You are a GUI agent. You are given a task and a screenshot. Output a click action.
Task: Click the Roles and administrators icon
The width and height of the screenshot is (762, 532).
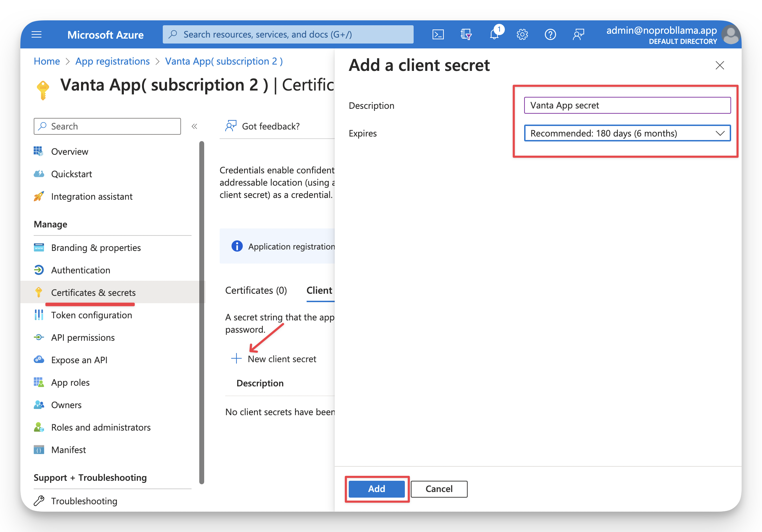[x=39, y=427]
